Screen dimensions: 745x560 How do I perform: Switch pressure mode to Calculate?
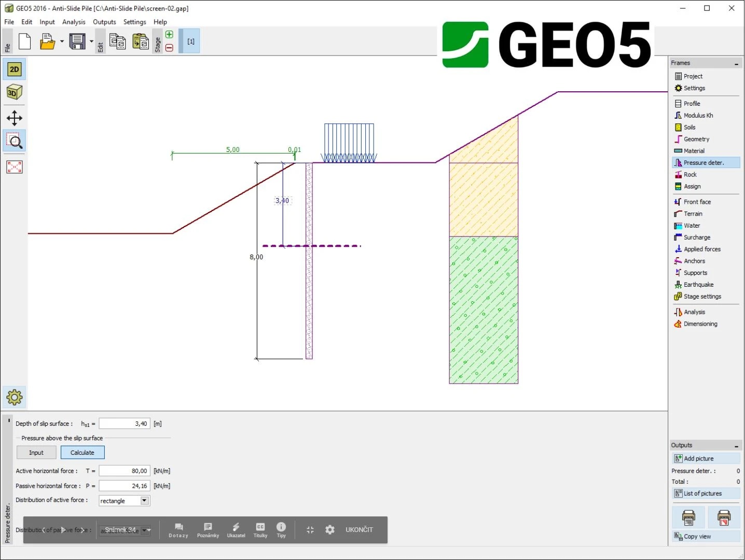click(82, 453)
